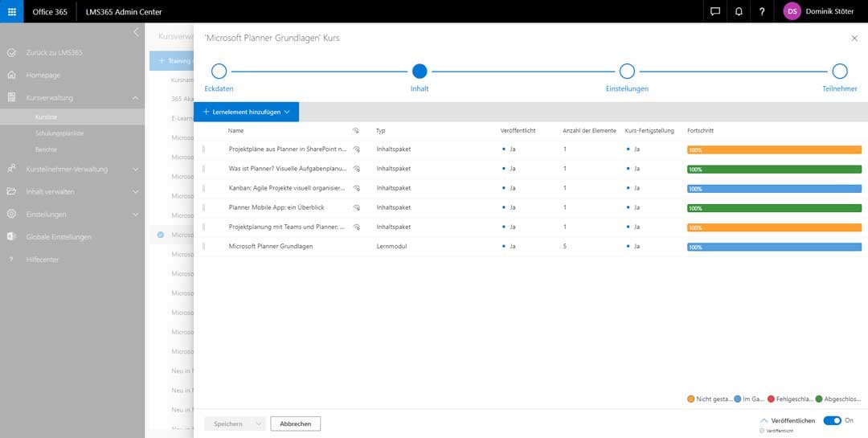Image resolution: width=868 pixels, height=438 pixels.
Task: Select the Inhalt step circle
Action: [x=420, y=72]
